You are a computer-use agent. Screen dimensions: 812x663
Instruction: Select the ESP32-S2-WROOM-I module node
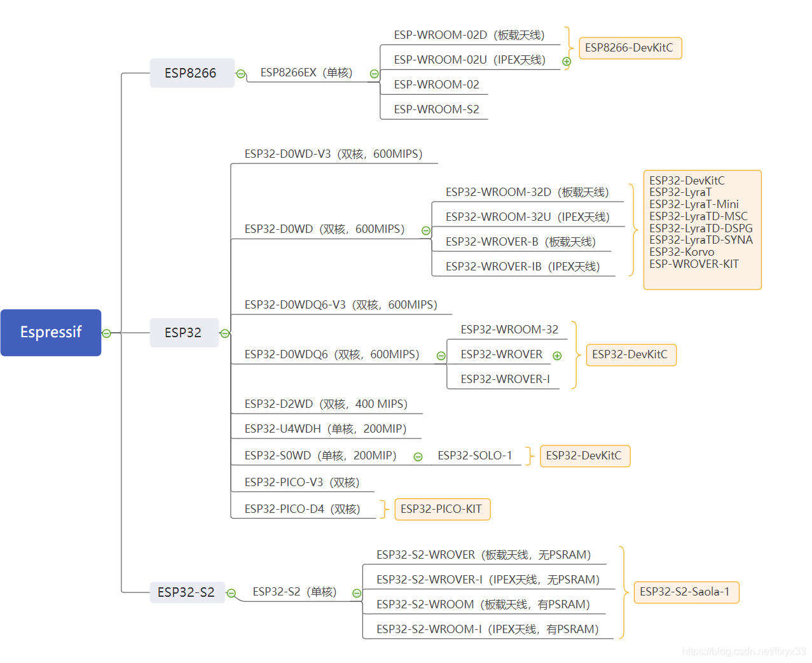(x=487, y=629)
